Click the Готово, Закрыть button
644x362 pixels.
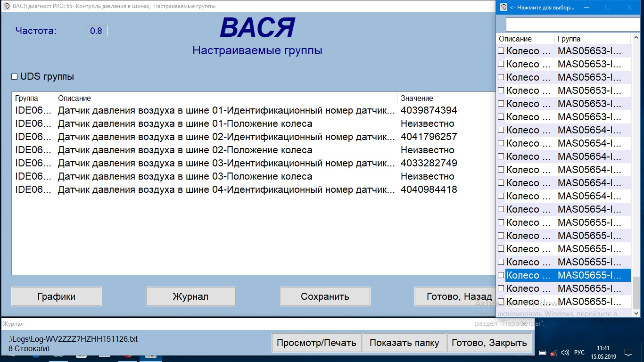coord(489,343)
